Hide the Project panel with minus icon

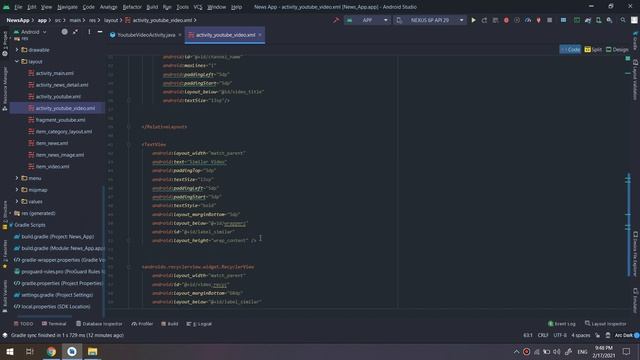tap(100, 32)
